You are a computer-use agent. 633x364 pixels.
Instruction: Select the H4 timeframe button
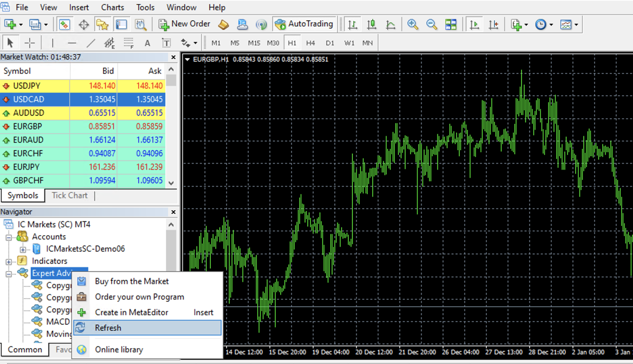coord(310,43)
